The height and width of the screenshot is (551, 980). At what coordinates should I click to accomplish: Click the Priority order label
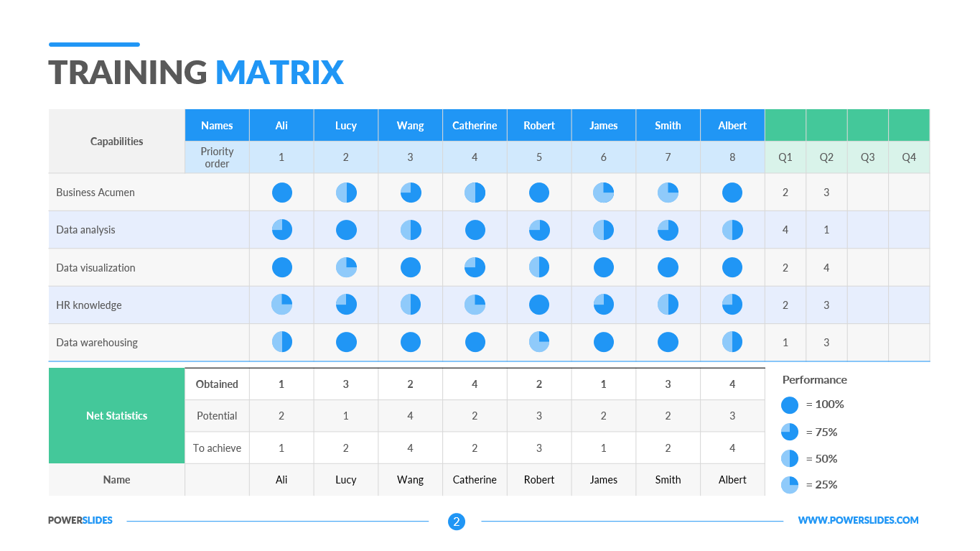217,157
